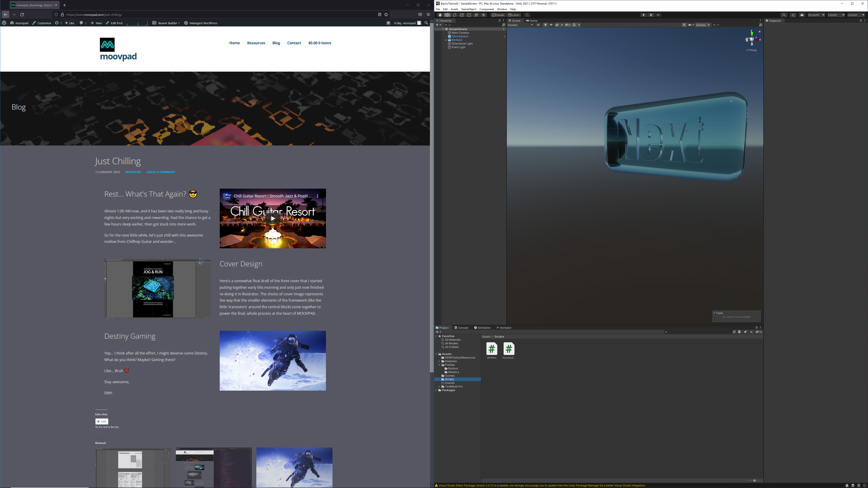Select the Move tool in Unity
The width and height of the screenshot is (868, 488).
pos(447,15)
